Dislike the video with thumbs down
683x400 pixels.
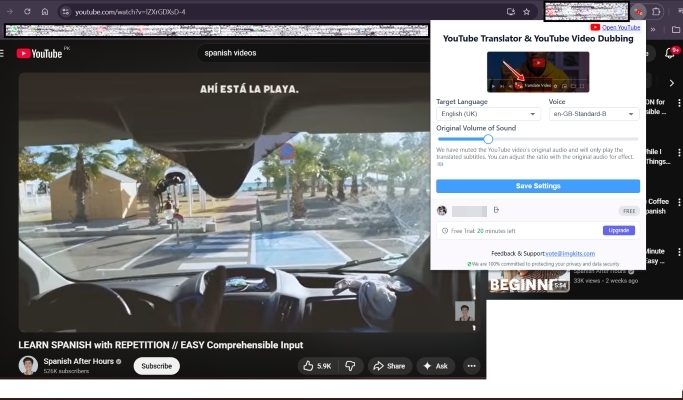pyautogui.click(x=351, y=366)
